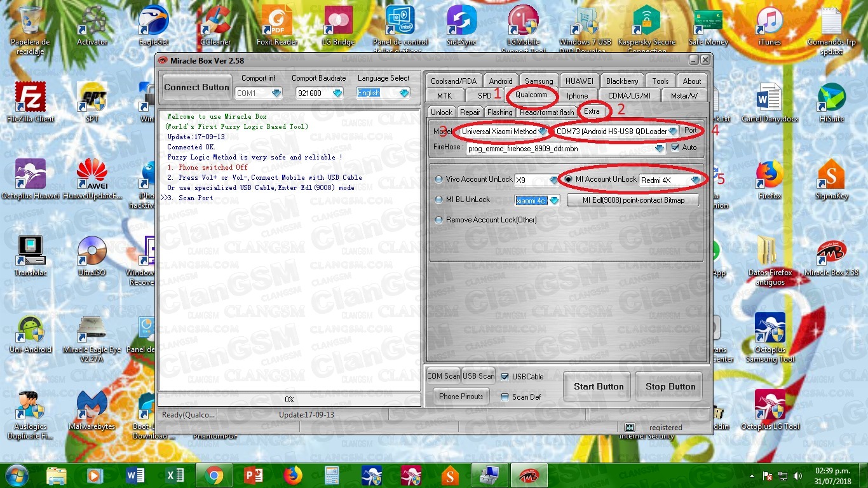Switch to the MTK tab
Image resolution: width=868 pixels, height=488 pixels.
pyautogui.click(x=445, y=96)
